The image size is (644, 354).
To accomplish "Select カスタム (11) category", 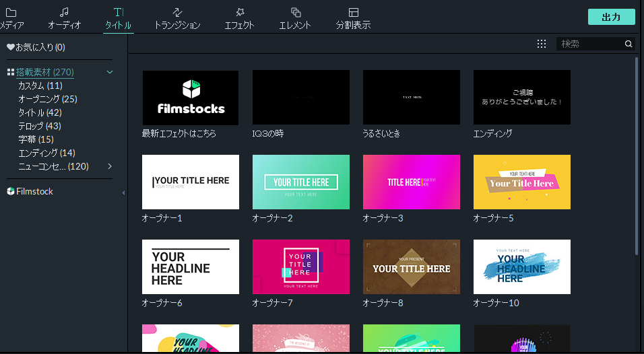I will 40,85.
